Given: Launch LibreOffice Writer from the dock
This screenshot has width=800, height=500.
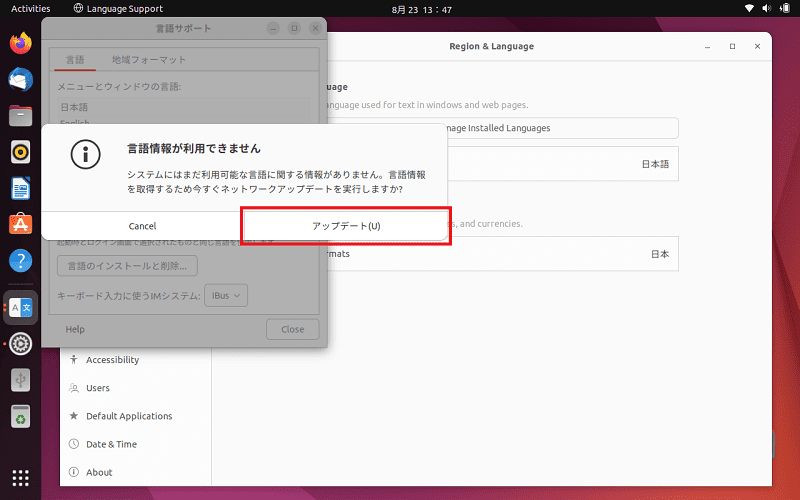Looking at the screenshot, I should click(20, 188).
